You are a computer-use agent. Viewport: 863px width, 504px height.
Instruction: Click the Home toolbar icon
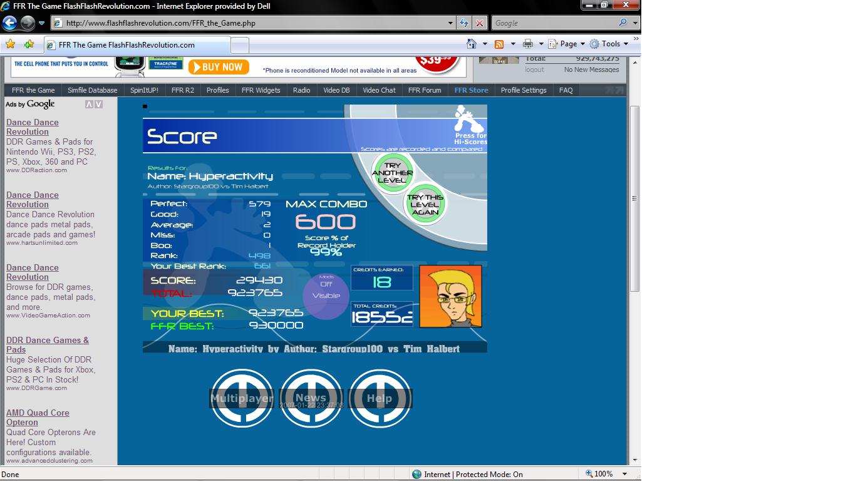[x=472, y=44]
